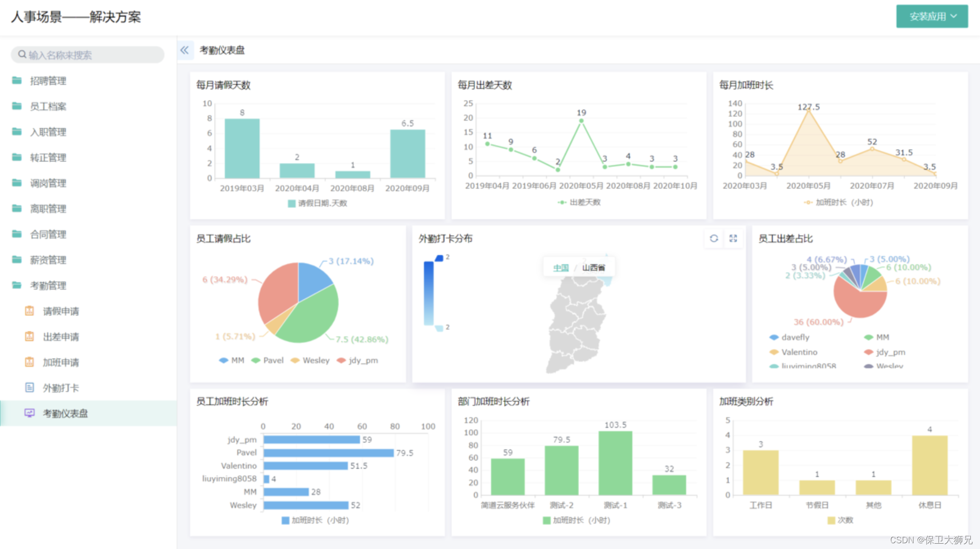Open 请假申请 form in the sidebar

tap(61, 311)
